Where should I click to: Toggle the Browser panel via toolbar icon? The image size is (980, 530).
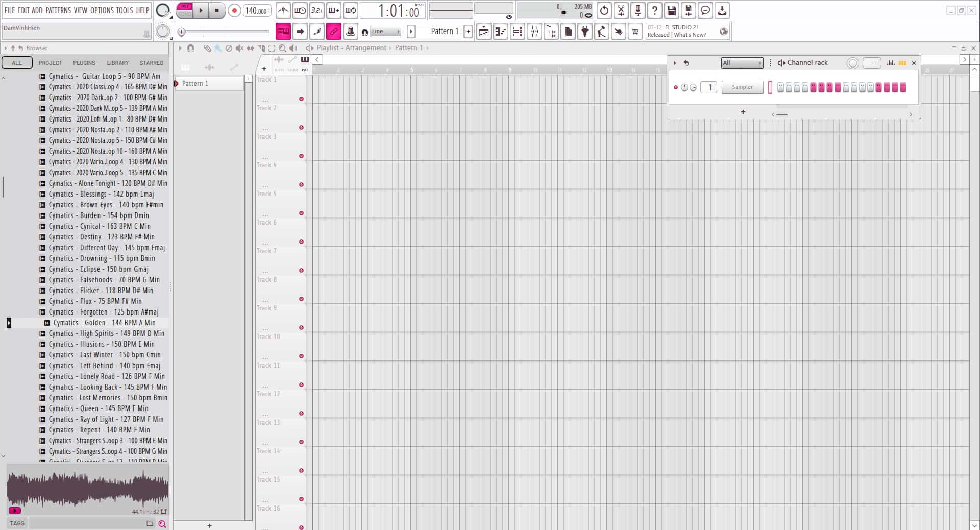551,32
